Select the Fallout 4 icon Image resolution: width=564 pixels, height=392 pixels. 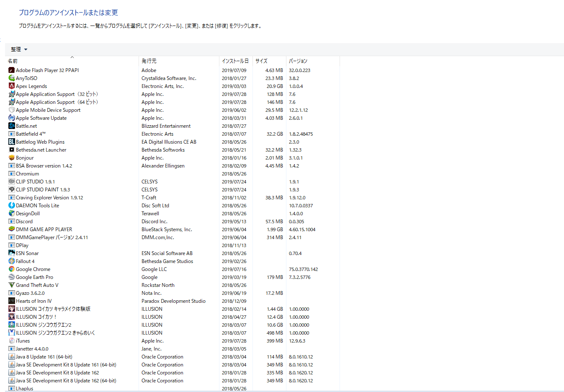[12, 261]
